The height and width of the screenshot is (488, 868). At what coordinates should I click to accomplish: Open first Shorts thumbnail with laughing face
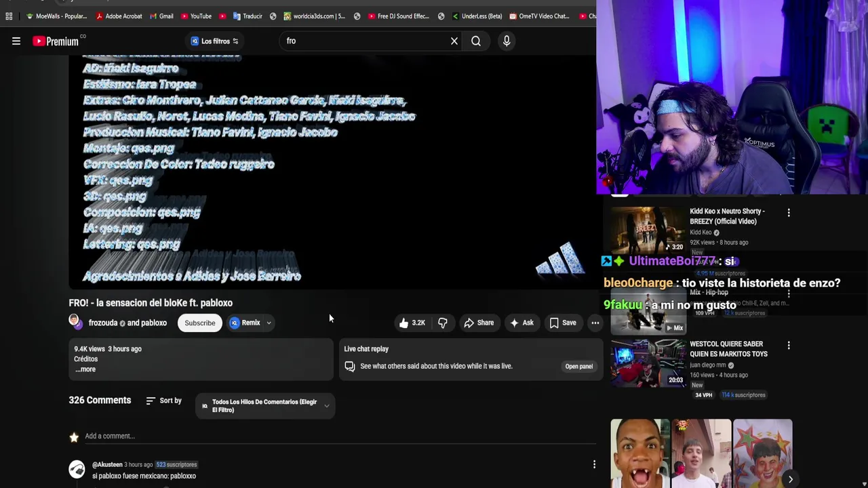point(640,453)
